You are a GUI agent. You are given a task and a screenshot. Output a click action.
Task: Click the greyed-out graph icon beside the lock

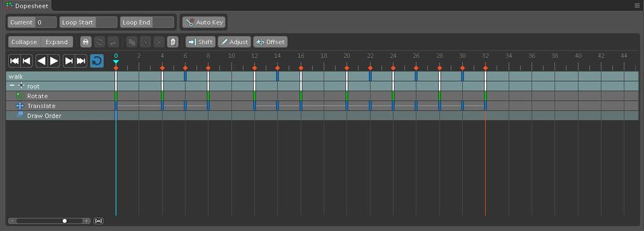(113, 42)
